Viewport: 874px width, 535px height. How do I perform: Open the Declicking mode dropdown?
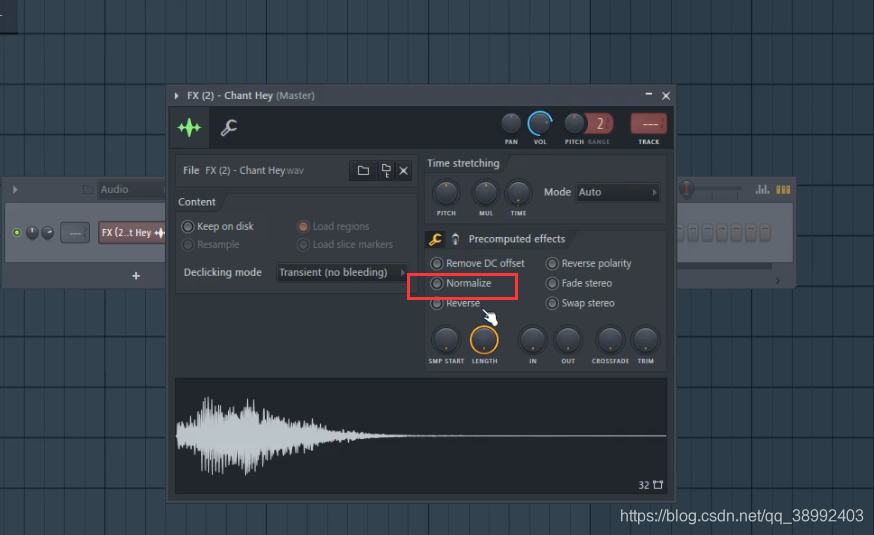342,273
